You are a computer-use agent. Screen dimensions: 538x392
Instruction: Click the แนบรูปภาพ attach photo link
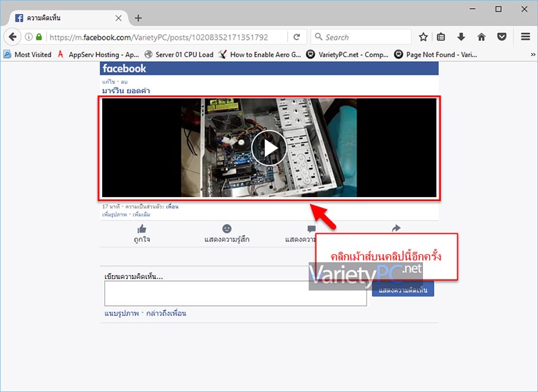click(x=122, y=313)
